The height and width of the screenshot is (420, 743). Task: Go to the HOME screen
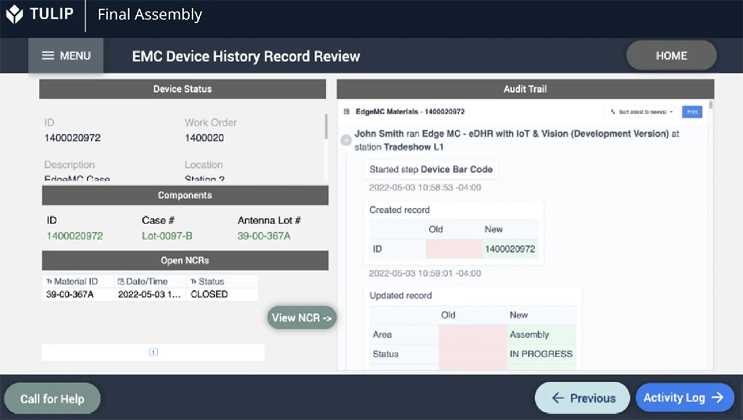(671, 56)
